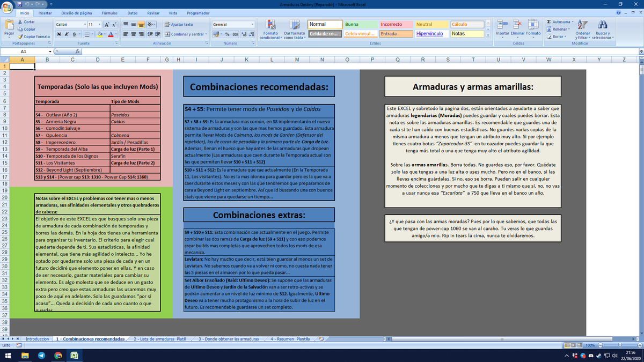Click the insert function fx icon
Screen dimensions: 644x362
click(77, 51)
